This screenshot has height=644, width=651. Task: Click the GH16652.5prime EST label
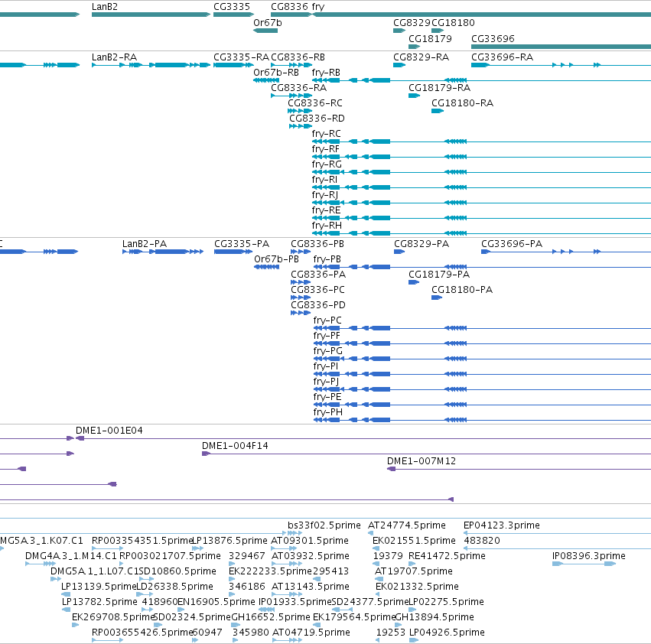point(270,617)
